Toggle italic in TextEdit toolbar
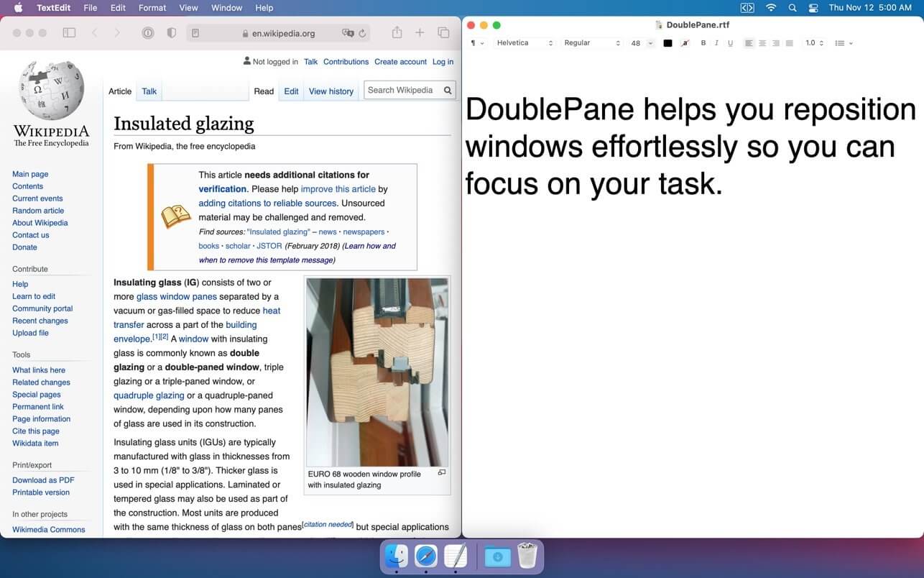924x578 pixels. 716,43
